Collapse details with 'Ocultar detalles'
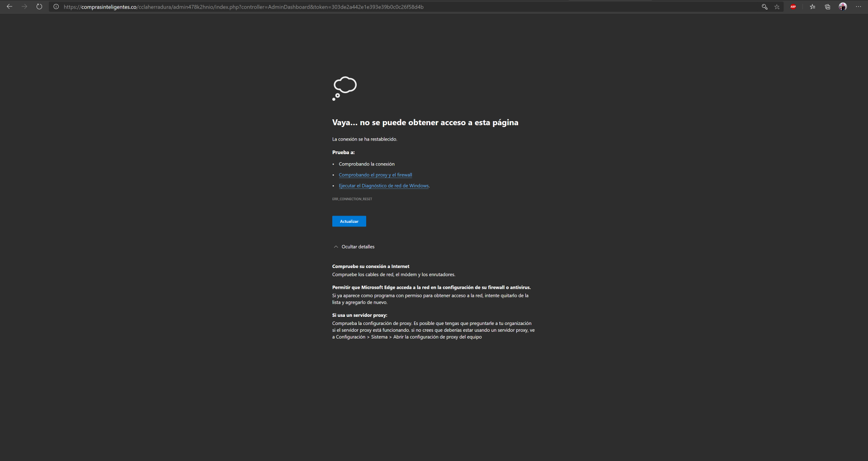Image resolution: width=868 pixels, height=461 pixels. pos(354,247)
